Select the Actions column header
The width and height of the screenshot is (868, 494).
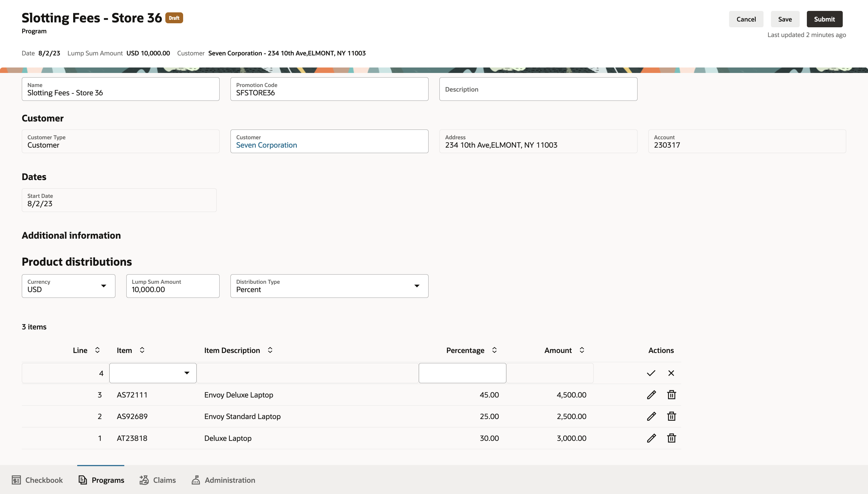pyautogui.click(x=661, y=350)
